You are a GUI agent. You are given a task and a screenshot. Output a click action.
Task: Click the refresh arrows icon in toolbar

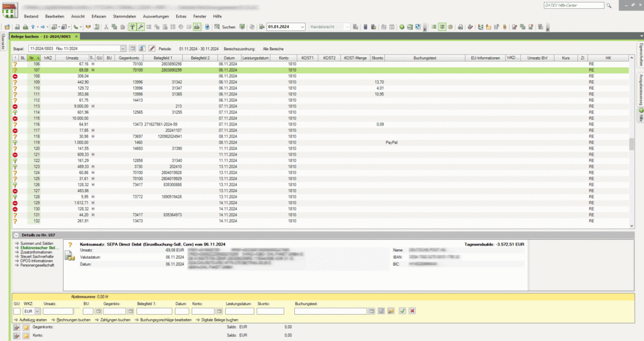252,26
